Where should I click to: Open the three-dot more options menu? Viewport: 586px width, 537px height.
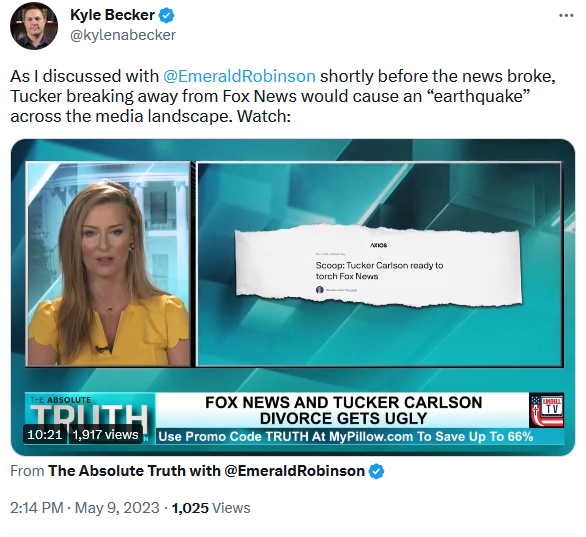click(566, 16)
